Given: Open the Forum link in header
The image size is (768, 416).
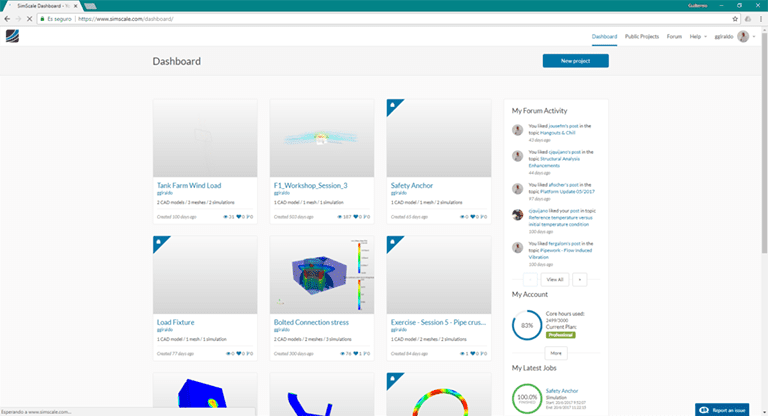Looking at the screenshot, I should [x=674, y=36].
